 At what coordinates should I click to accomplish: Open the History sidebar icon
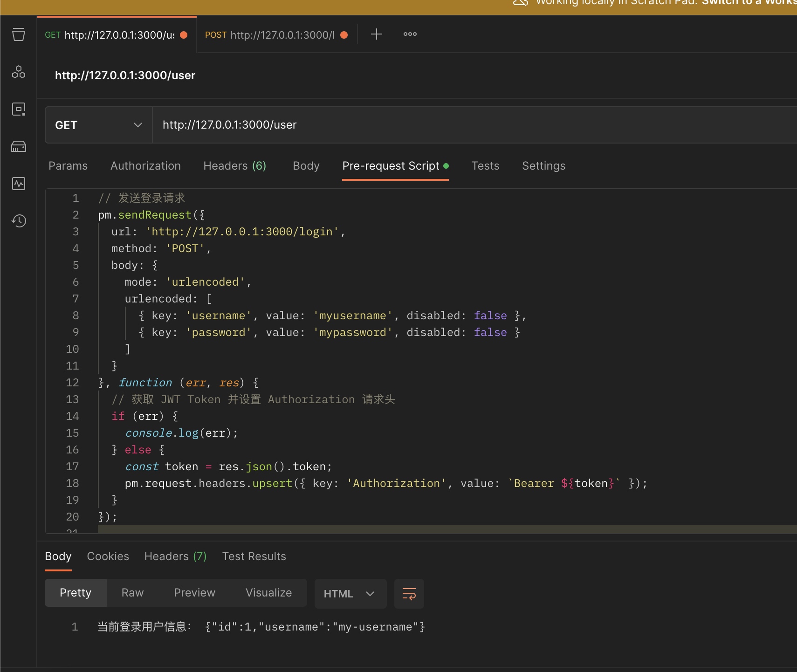(19, 221)
